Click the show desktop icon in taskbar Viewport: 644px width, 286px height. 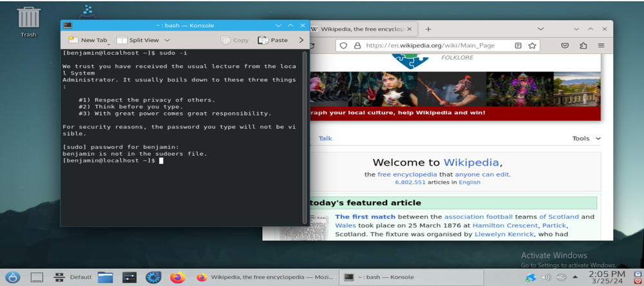pos(37,278)
